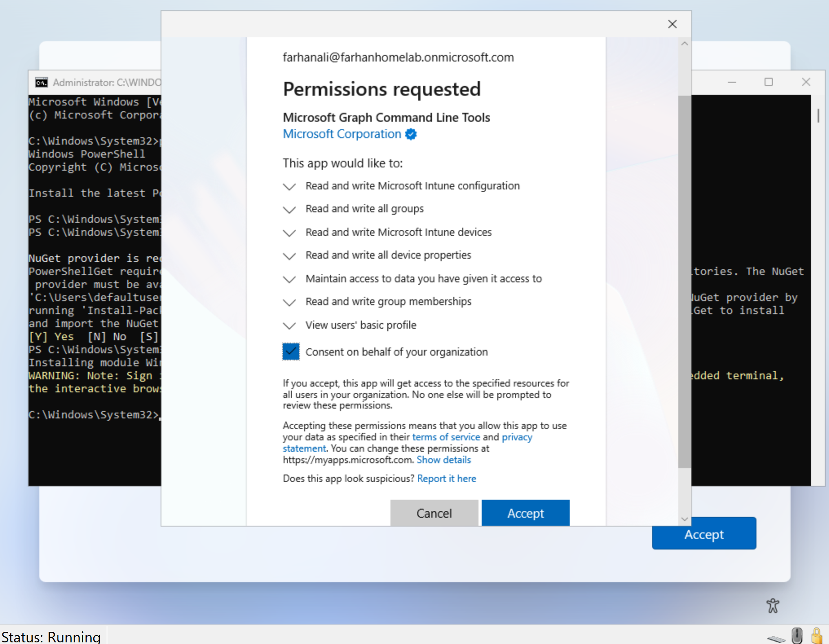Toggle Consent on behalf of your organization
Image resolution: width=829 pixels, height=644 pixels.
click(291, 352)
